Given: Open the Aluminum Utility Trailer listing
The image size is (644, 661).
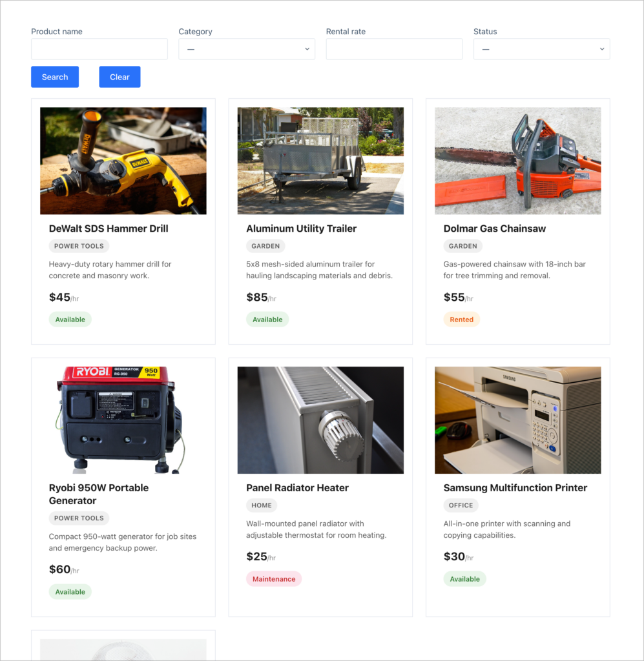Looking at the screenshot, I should [301, 229].
